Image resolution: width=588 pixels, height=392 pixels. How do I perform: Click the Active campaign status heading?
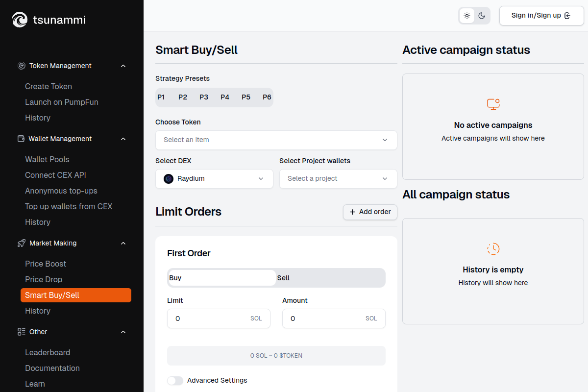click(466, 50)
